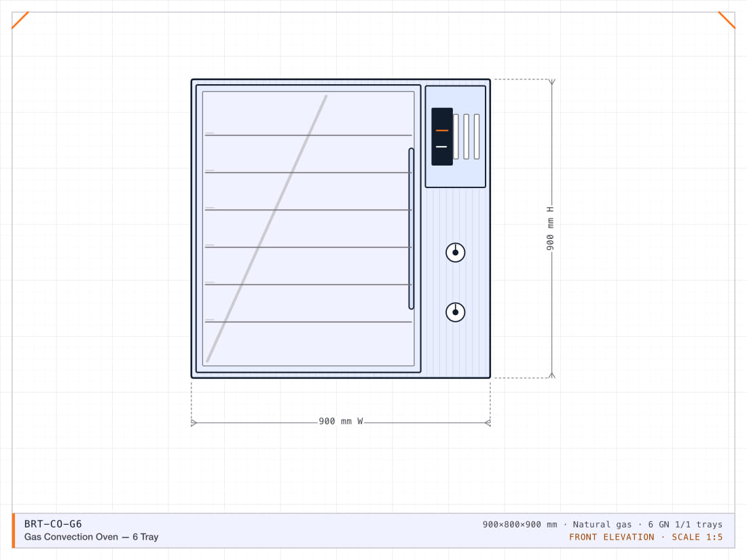Click the orange top-right corner mark
Viewport: 747px width, 560px height.
tap(727, 20)
